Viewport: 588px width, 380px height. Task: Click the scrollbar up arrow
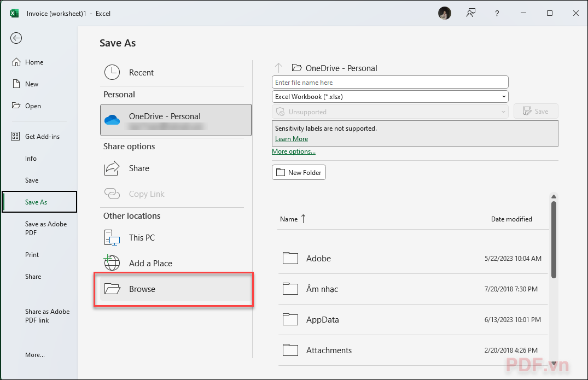(x=554, y=196)
